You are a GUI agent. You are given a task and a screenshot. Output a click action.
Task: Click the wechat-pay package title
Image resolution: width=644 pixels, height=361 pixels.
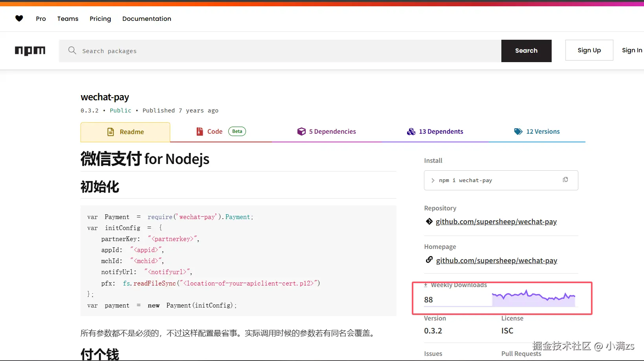105,97
